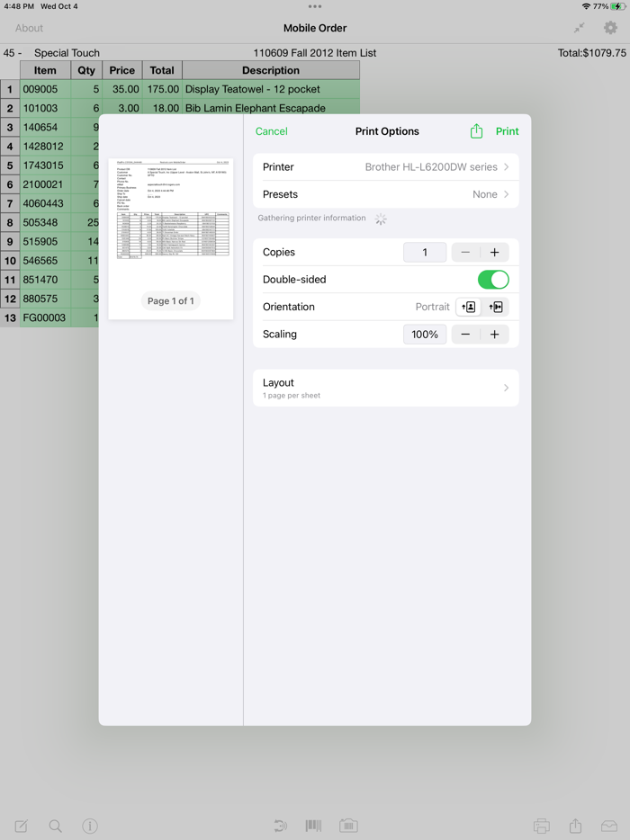Image resolution: width=630 pixels, height=840 pixels.
Task: Tap the camera barcode scan icon
Action: click(x=348, y=826)
